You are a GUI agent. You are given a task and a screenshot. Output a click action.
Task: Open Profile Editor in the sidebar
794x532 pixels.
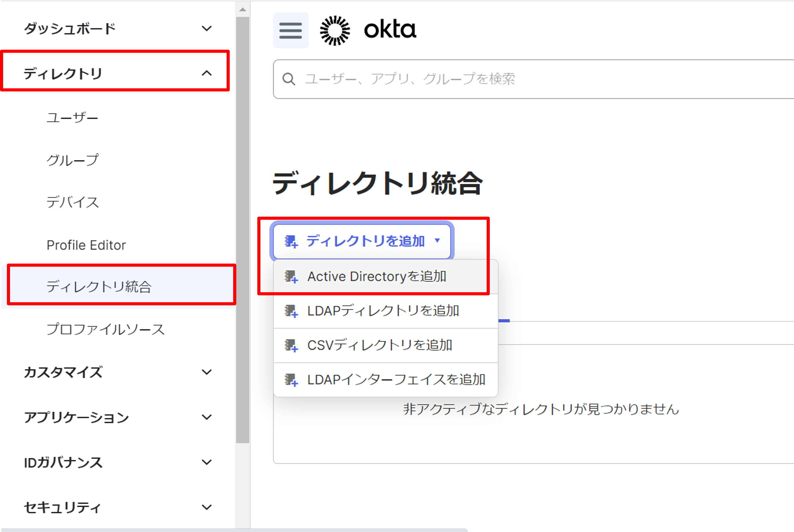point(86,245)
